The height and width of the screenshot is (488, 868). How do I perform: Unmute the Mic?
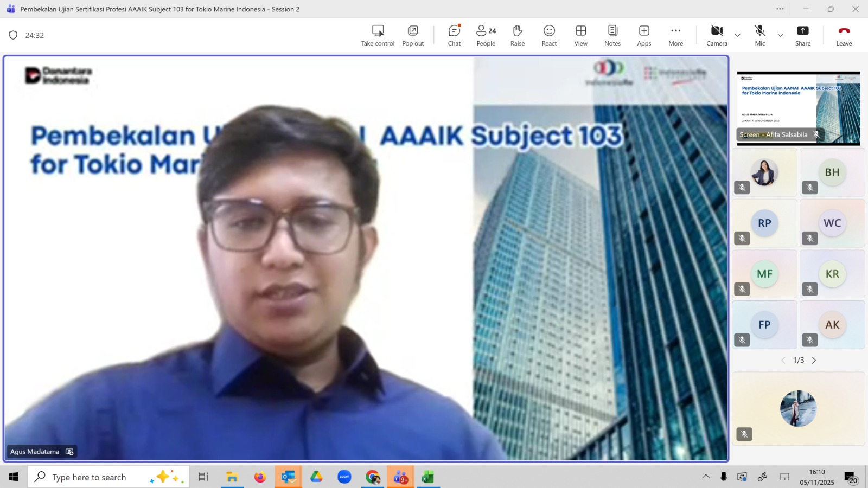coord(759,35)
